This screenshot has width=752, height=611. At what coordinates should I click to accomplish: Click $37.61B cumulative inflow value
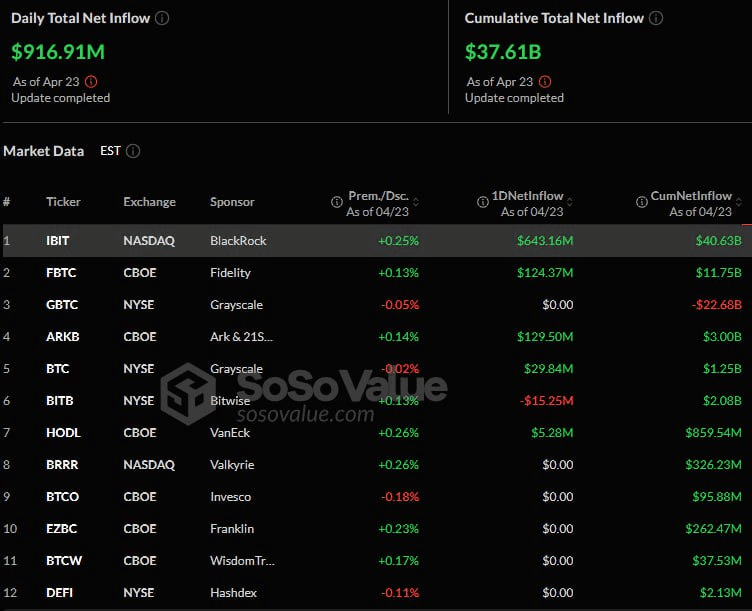503,52
